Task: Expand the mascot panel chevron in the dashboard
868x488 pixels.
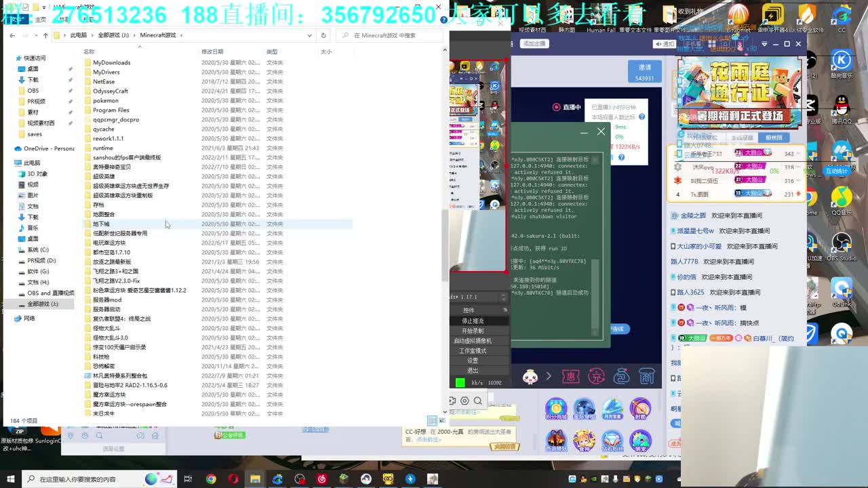Action: (x=549, y=375)
